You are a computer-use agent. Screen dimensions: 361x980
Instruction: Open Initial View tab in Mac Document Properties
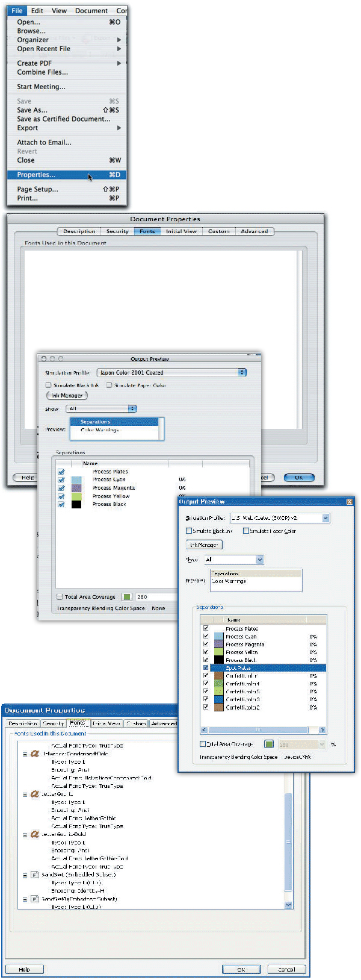[x=181, y=231]
